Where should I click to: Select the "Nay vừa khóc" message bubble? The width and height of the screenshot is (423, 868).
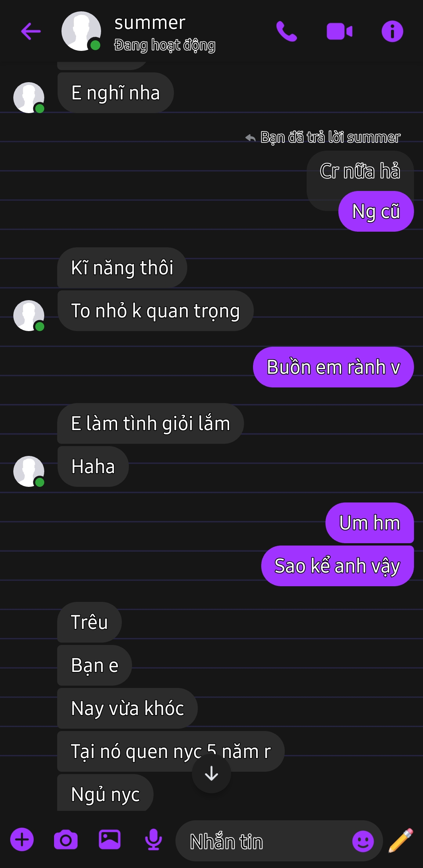[127, 708]
